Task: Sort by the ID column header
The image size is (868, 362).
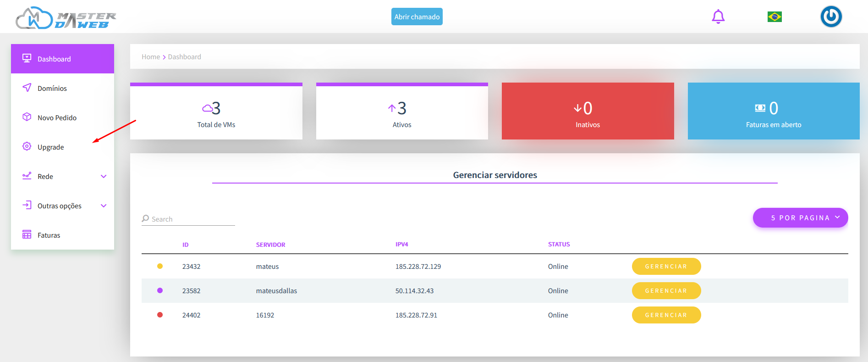Action: click(186, 245)
